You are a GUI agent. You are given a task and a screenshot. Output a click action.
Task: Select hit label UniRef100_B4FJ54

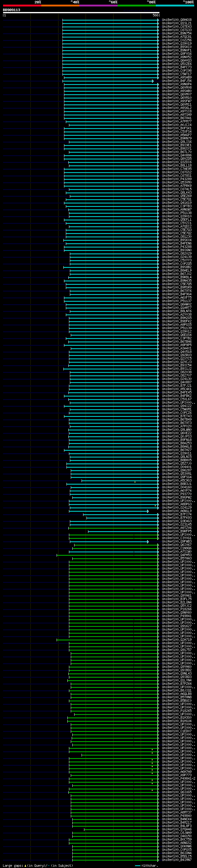point(177,81)
